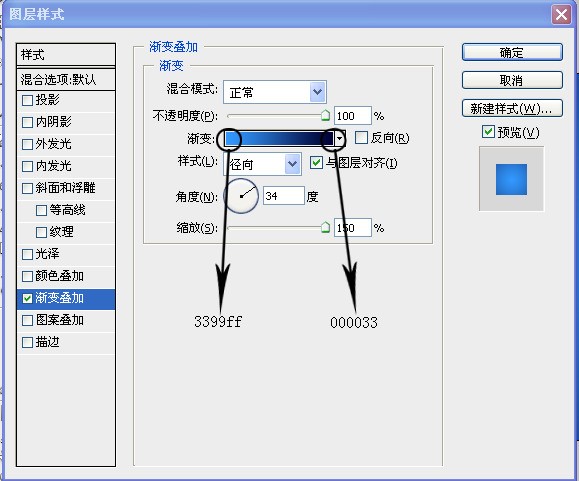Select the 描边 stroke row label
The image size is (579, 481).
(x=48, y=342)
